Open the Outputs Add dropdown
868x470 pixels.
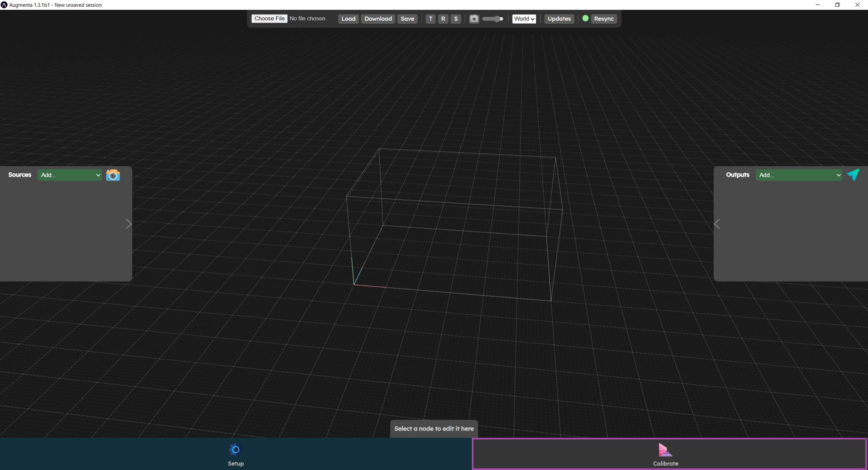[798, 175]
